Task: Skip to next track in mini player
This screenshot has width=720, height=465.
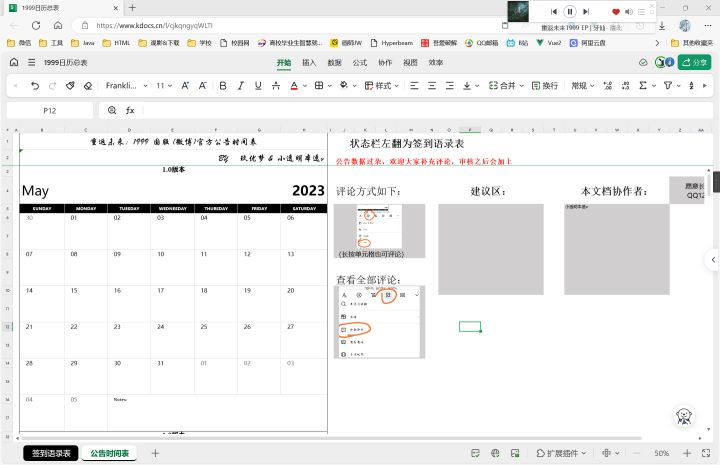Action: click(586, 11)
